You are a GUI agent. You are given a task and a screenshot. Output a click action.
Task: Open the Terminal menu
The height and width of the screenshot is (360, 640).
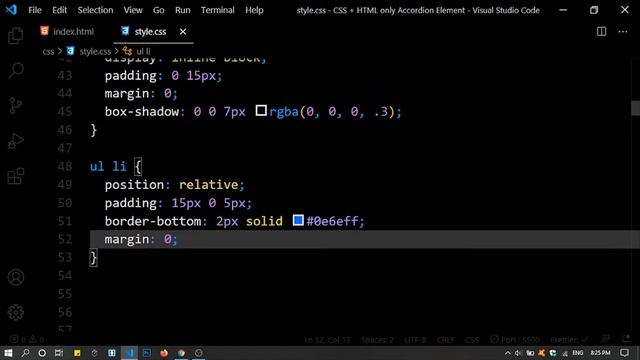218,10
